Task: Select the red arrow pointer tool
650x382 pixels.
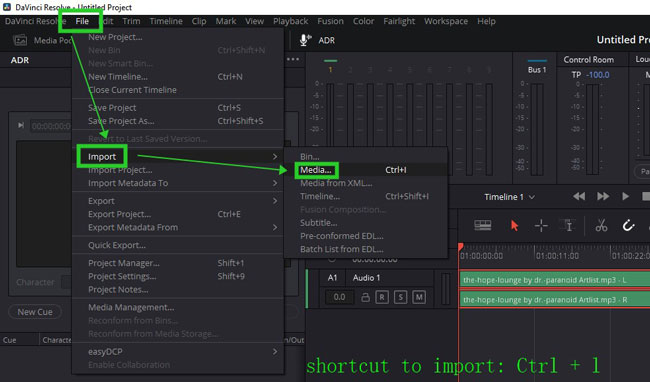Action: click(514, 225)
